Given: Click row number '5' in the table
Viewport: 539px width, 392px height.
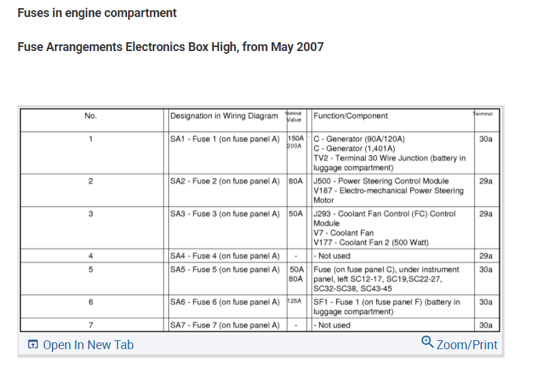Looking at the screenshot, I should [91, 269].
